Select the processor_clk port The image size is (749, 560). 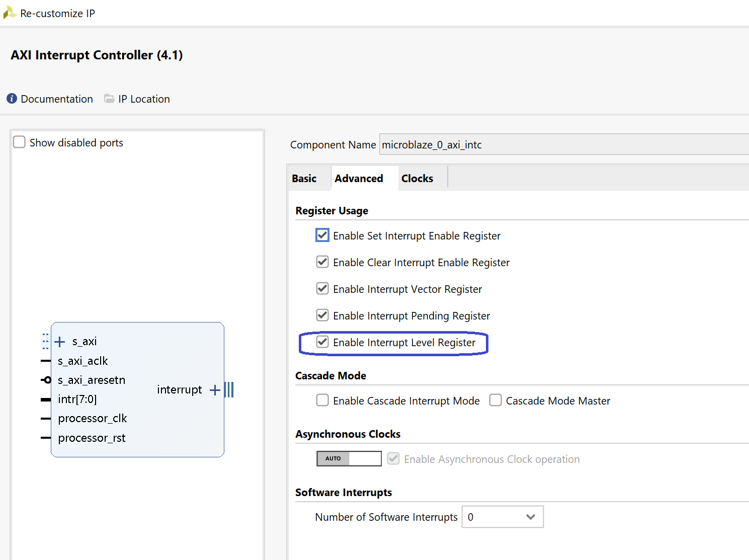(x=92, y=418)
